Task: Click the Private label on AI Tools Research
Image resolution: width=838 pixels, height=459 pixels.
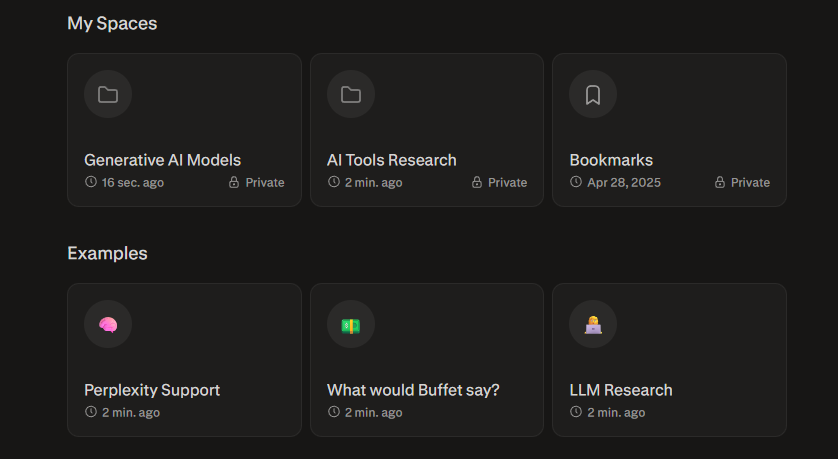Action: [x=507, y=183]
